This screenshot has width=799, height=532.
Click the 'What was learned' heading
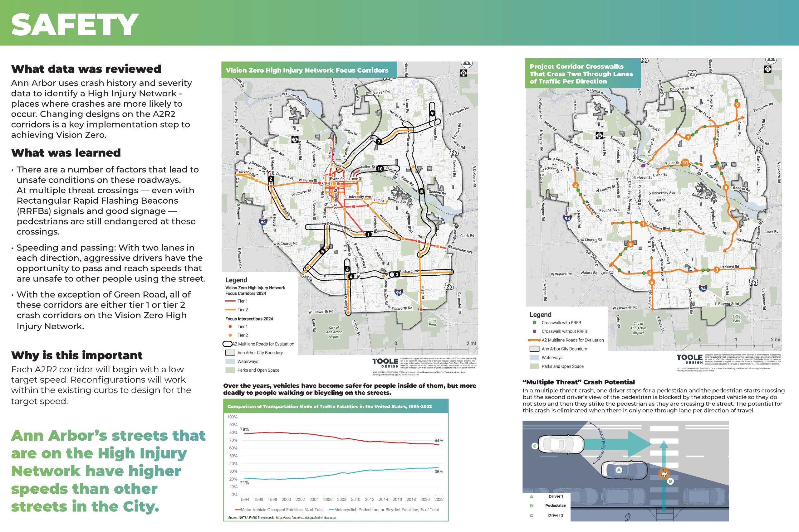tap(66, 153)
